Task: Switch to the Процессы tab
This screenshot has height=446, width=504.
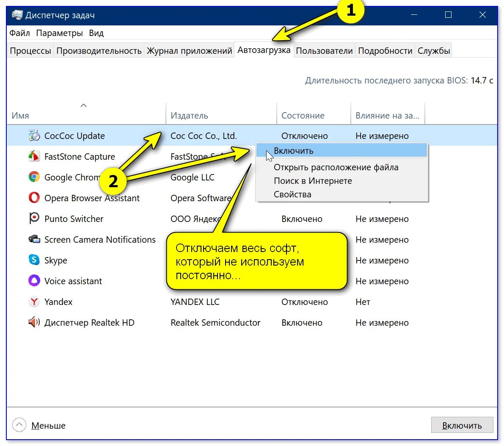Action: (30, 50)
